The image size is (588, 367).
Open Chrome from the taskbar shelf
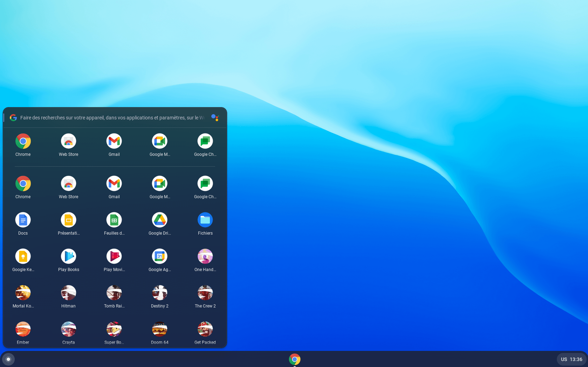294,359
